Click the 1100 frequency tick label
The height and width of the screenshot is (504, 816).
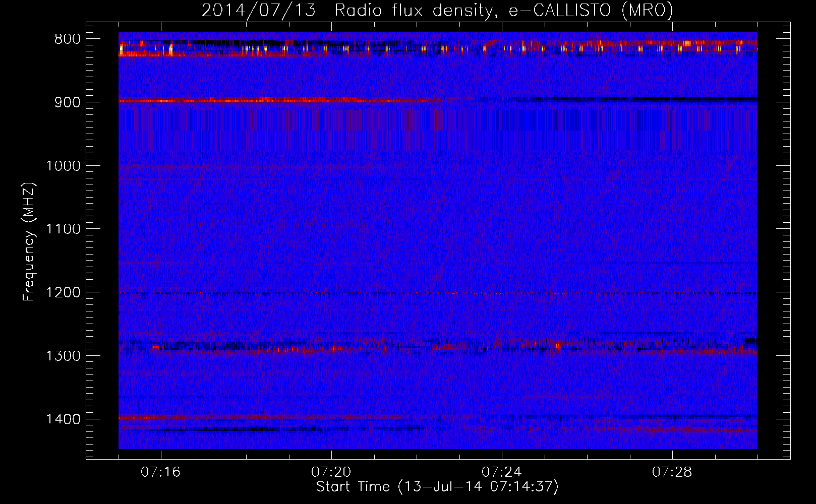[x=63, y=229]
